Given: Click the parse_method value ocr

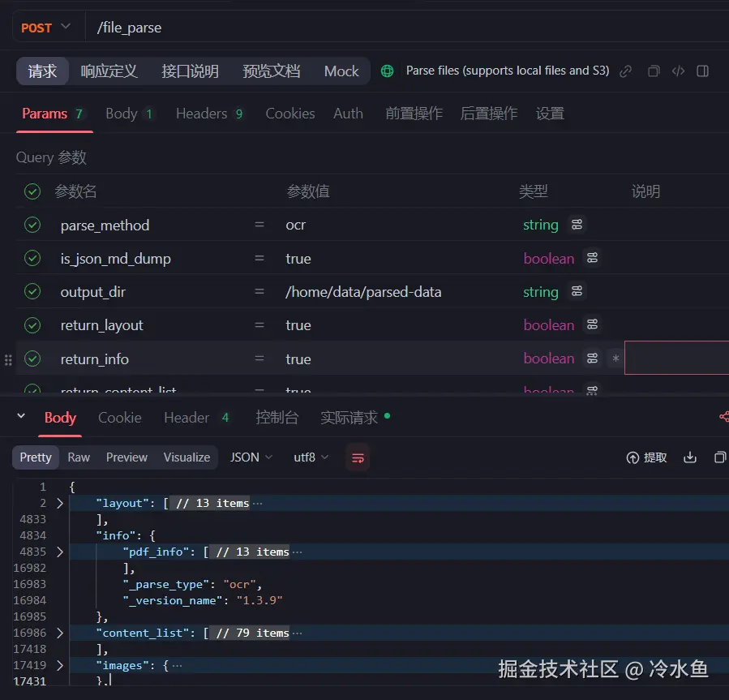Looking at the screenshot, I should click(x=296, y=225).
